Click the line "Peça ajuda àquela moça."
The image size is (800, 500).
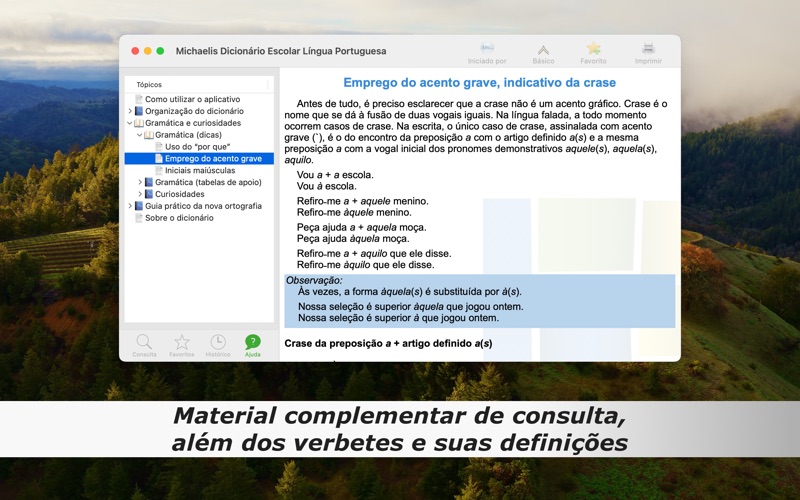point(353,239)
